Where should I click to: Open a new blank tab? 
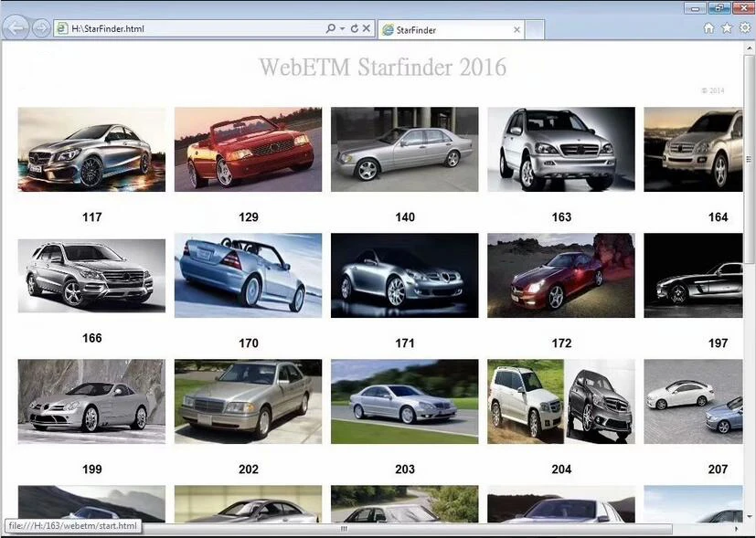[x=534, y=30]
